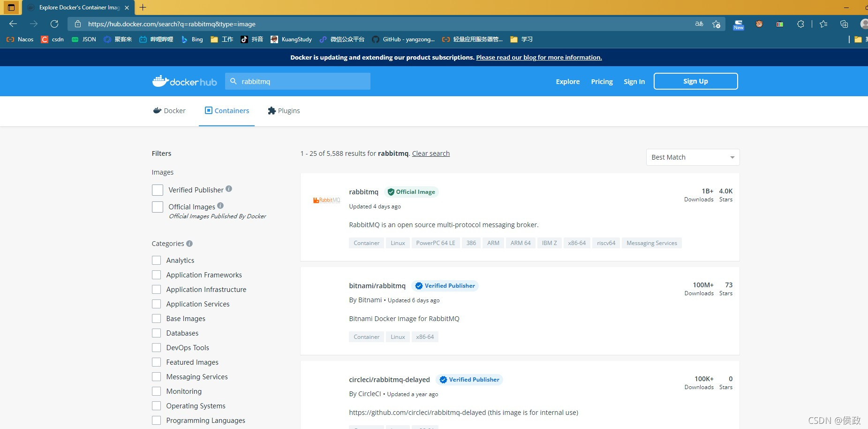
Task: Open the 工作 bookmarks folder
Action: (x=222, y=39)
